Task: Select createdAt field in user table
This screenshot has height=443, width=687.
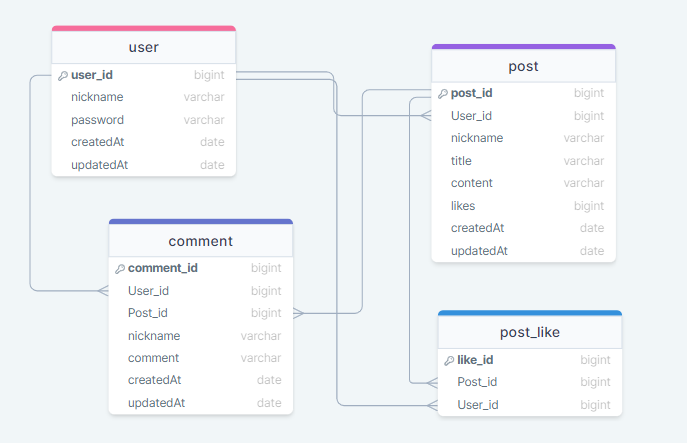Action: [144, 142]
